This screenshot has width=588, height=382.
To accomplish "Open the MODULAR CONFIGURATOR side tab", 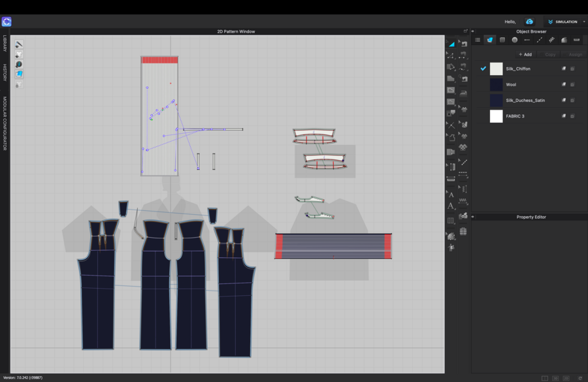I will pyautogui.click(x=5, y=123).
